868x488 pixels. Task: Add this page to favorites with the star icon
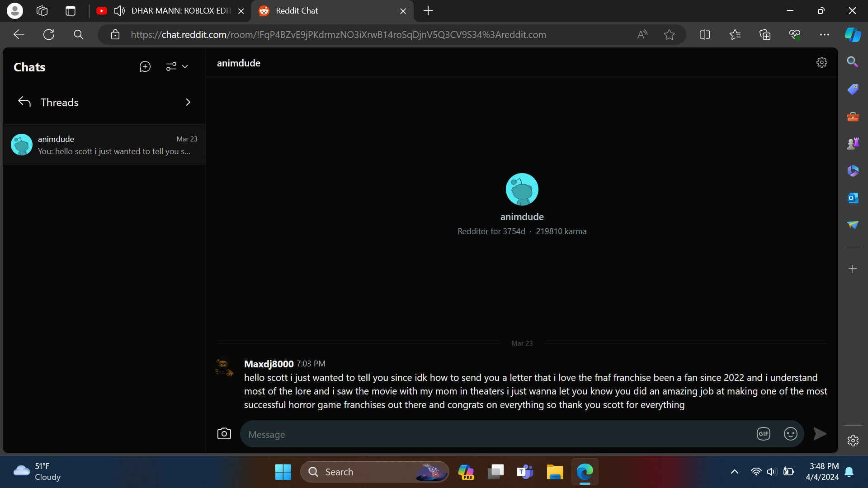(x=669, y=35)
